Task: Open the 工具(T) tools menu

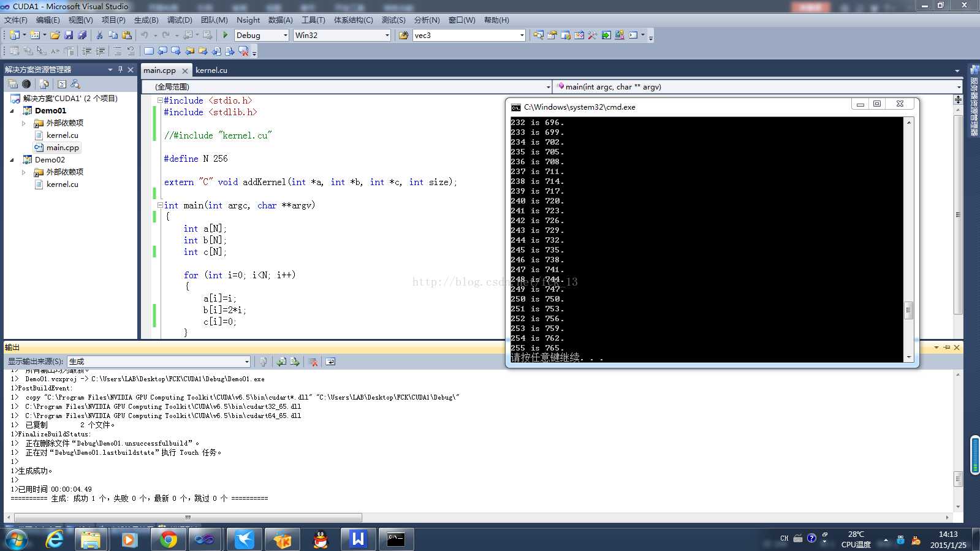Action: (x=313, y=20)
